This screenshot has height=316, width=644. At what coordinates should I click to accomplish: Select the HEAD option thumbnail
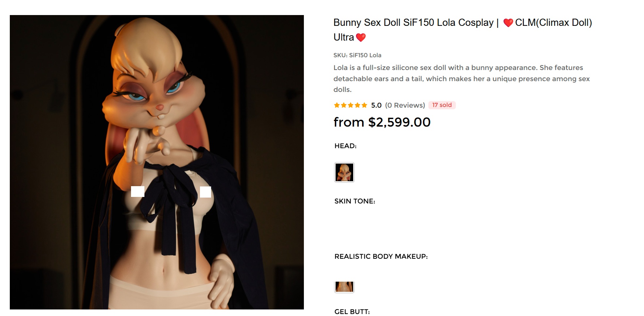pos(344,172)
